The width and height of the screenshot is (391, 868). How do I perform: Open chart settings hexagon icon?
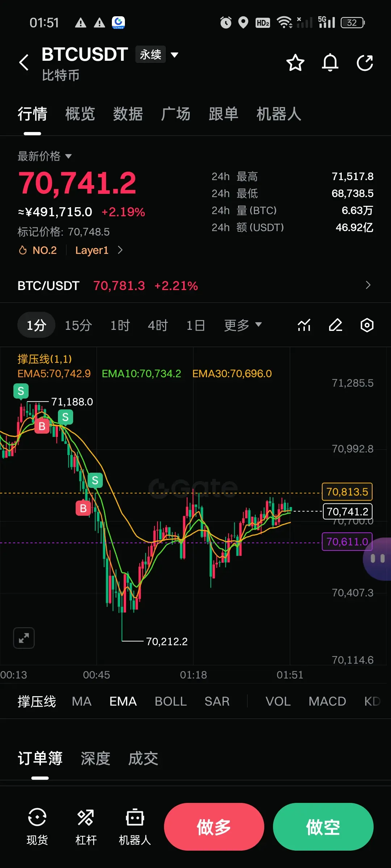(x=367, y=325)
